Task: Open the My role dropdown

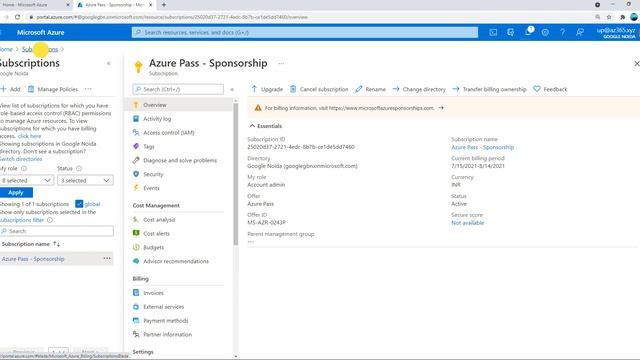Action: click(26, 180)
